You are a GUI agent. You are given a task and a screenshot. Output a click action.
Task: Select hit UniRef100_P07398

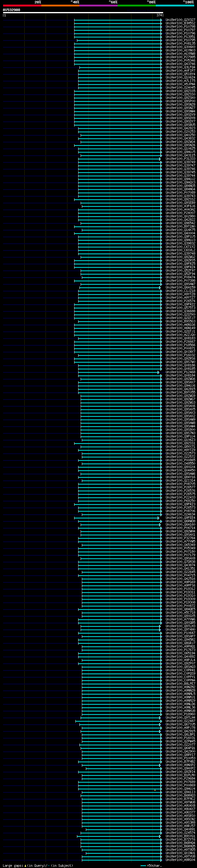coord(180,280)
